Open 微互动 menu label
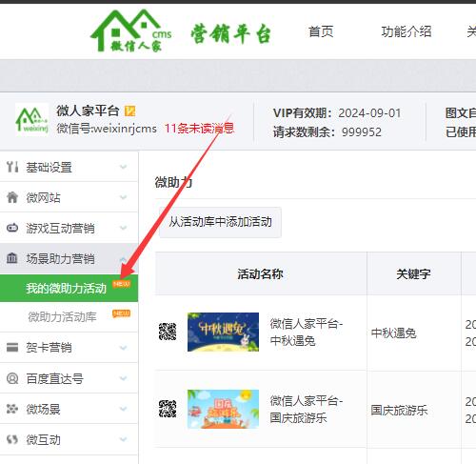The width and height of the screenshot is (476, 464). pyautogui.click(x=43, y=440)
